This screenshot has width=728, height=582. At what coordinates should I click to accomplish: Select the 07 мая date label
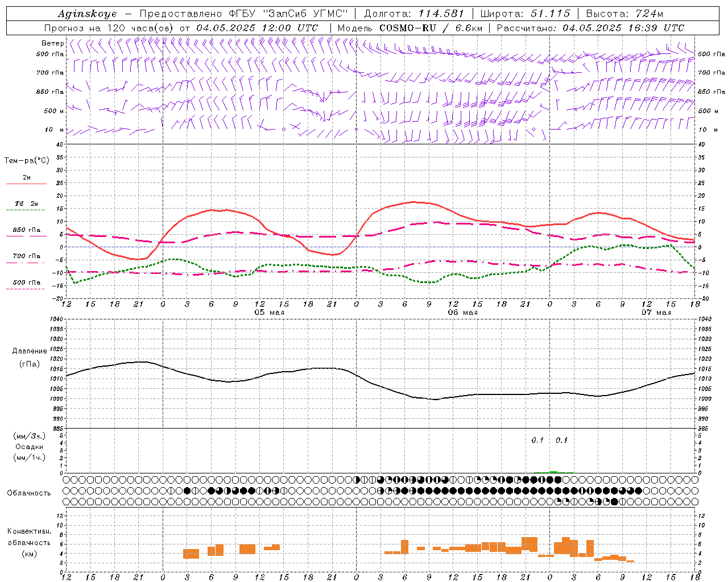tap(656, 313)
